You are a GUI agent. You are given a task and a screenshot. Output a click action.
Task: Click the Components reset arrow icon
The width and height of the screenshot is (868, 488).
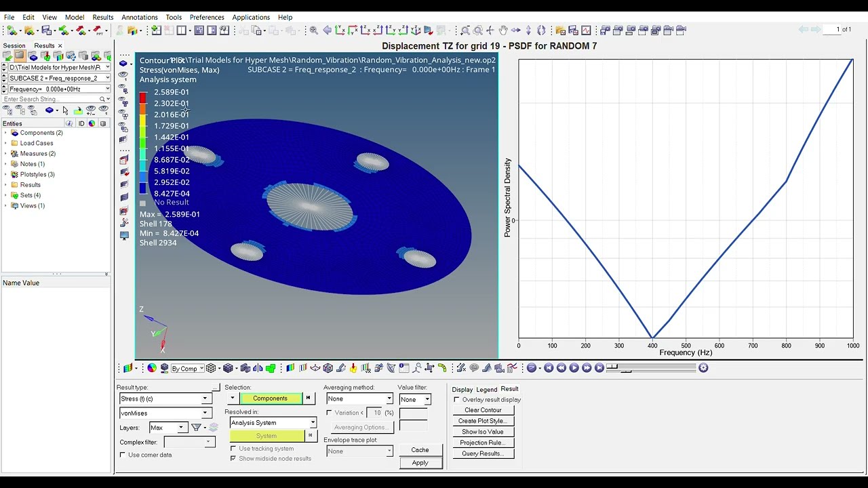click(x=308, y=399)
